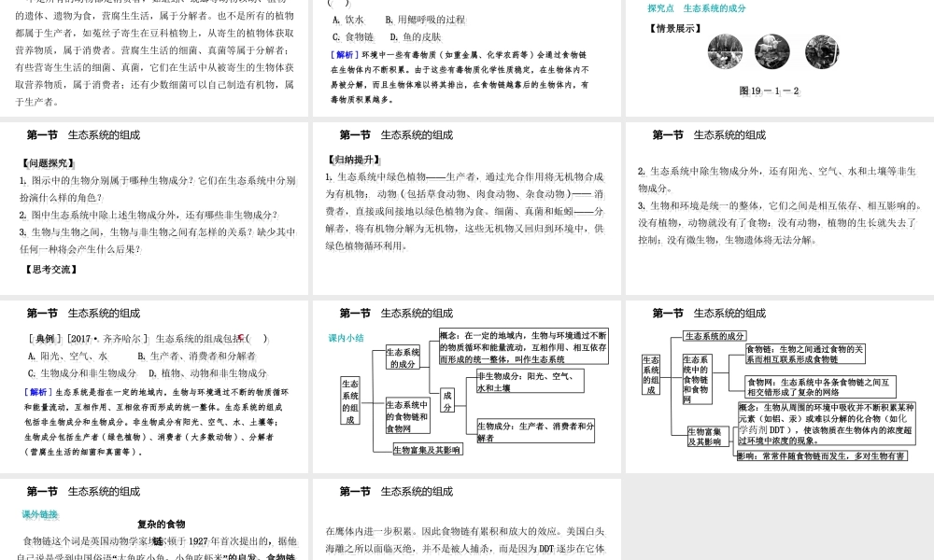The image size is (934, 560).
Task: Click the line 2. 生态系统中除生物成分外
Action: tap(777, 179)
